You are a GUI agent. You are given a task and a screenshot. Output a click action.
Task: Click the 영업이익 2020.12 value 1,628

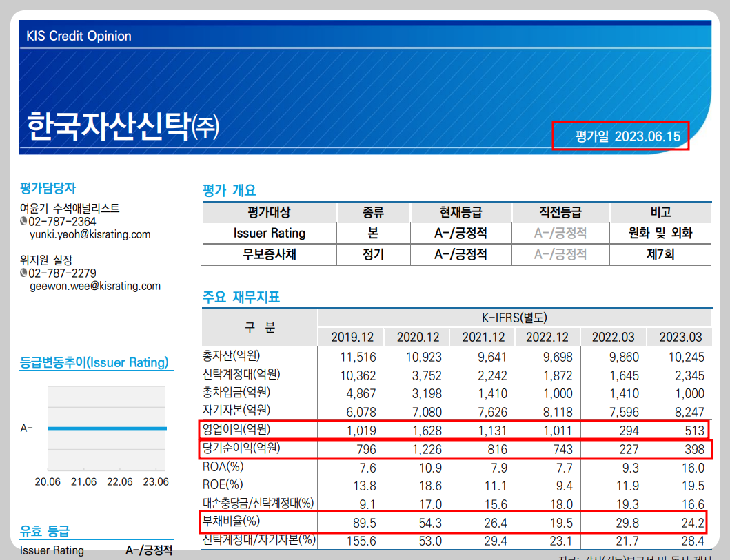427,431
